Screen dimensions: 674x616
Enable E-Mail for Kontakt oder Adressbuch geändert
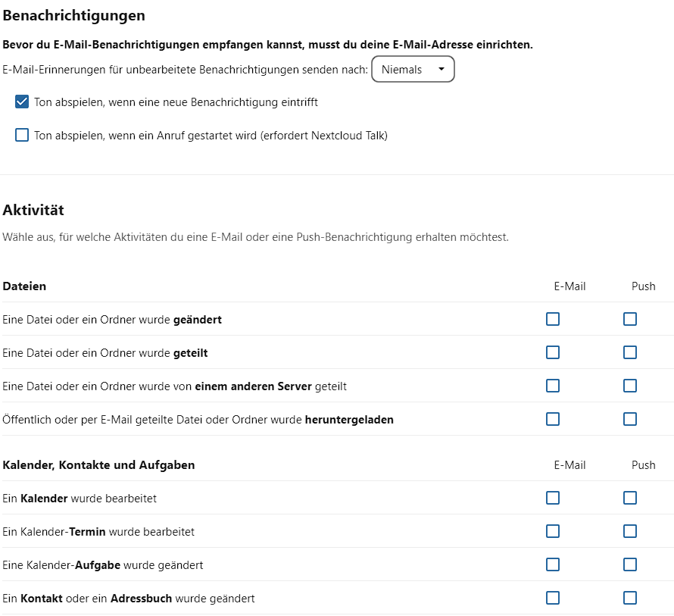(x=553, y=599)
